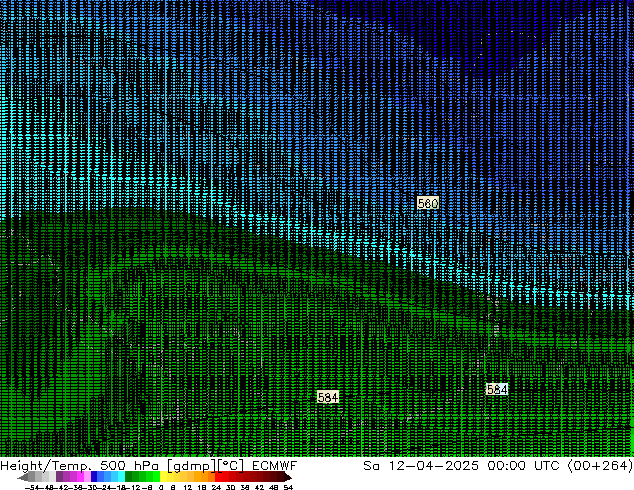Viewport: 634px width, 490px height.
Task: Click the yellow segment of the temperature legend
Action: [163, 477]
